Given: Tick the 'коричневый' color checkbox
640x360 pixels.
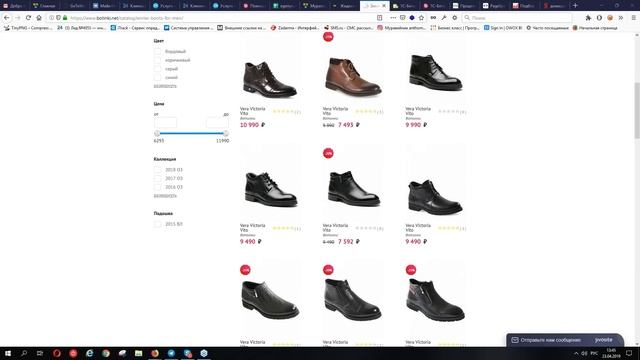Looking at the screenshot, I should coord(158,60).
